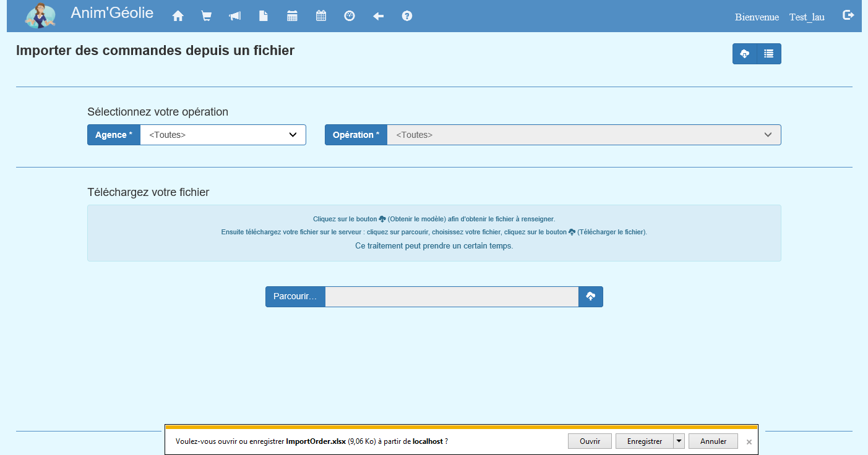
Task: Click Ouvrir in the download bar
Action: tap(590, 441)
